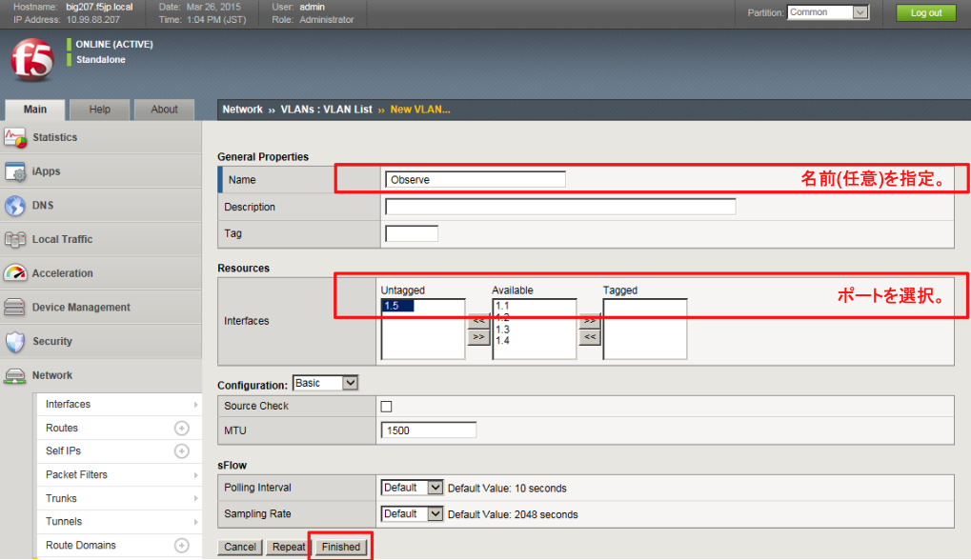971x560 pixels.
Task: Open Packet Filters menu item
Action: tap(76, 474)
